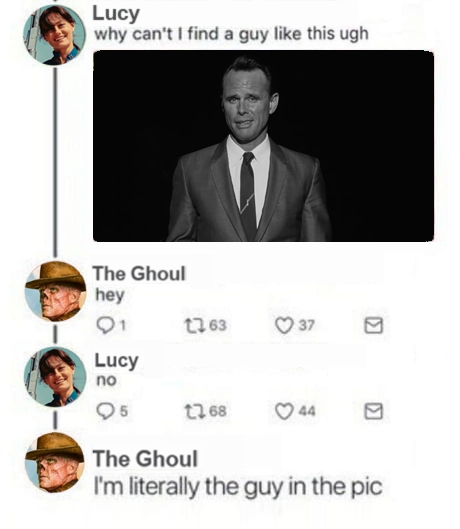Like the "hey" tweet with 37 likes
This screenshot has height=529, width=460.
tap(284, 326)
